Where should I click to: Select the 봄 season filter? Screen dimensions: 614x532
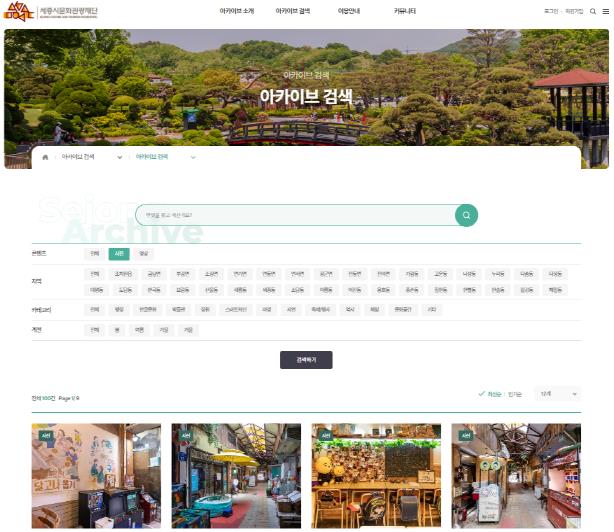(x=116, y=329)
